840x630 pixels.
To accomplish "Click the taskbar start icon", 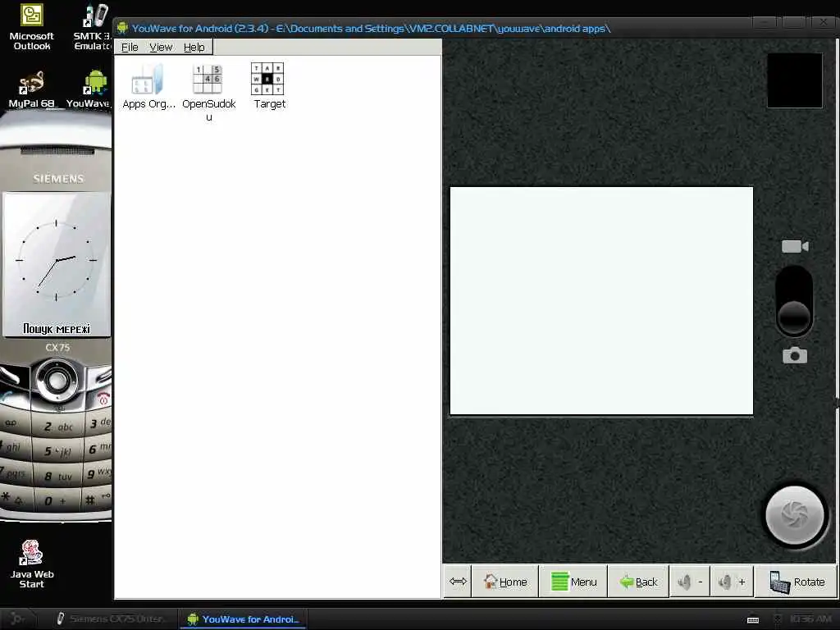I will [17, 619].
